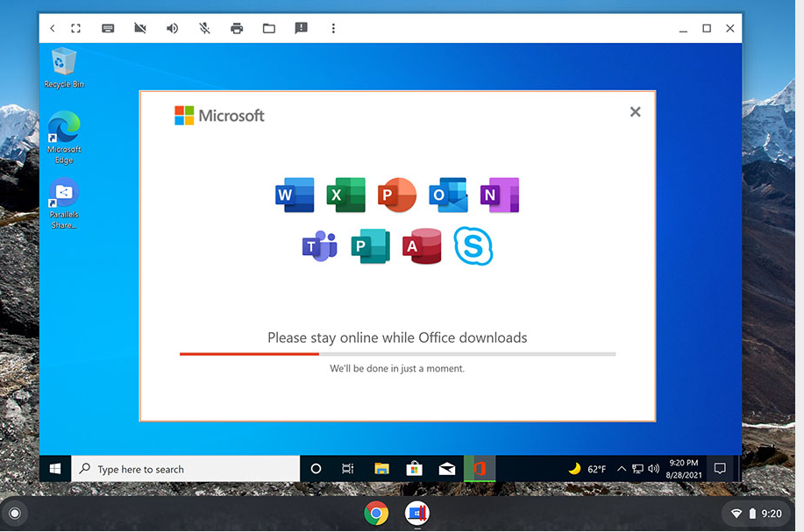Screen dimensions: 804x532
Task: Click the Microsoft Teams icon
Action: point(319,245)
